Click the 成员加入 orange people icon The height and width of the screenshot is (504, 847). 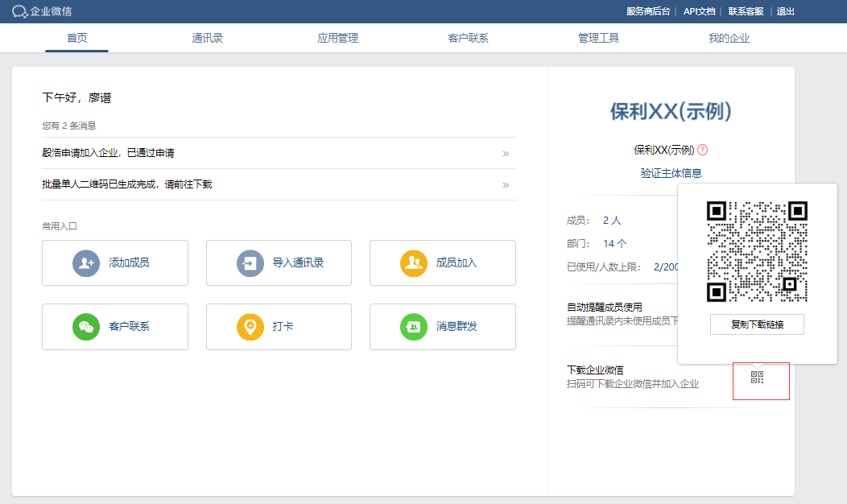pos(414,263)
